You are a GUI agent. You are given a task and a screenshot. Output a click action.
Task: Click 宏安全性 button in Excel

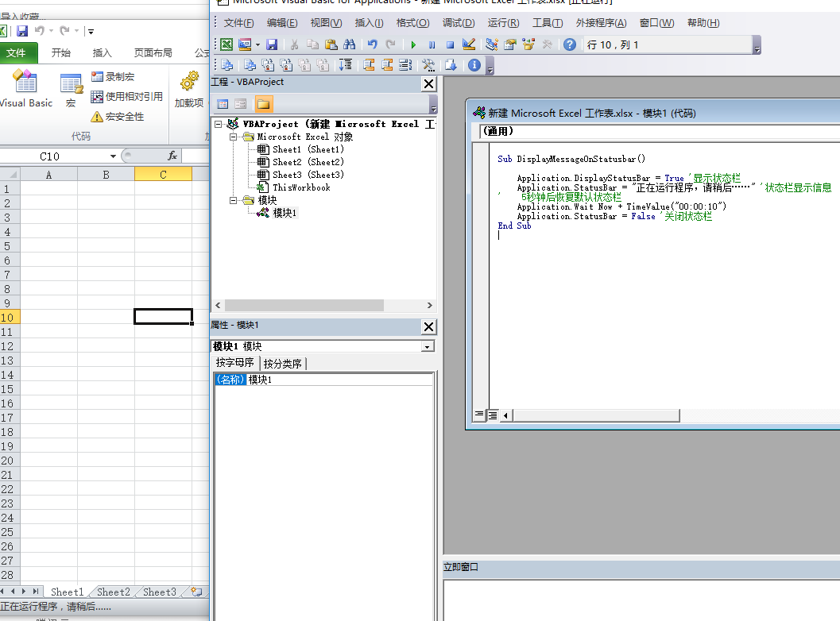[x=118, y=117]
